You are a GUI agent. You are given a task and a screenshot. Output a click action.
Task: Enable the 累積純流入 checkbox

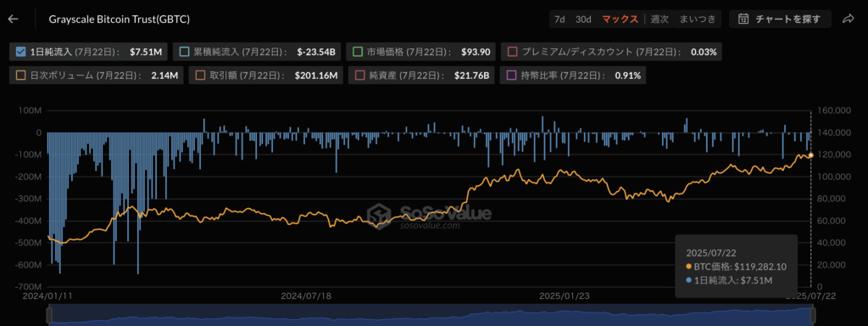click(184, 52)
